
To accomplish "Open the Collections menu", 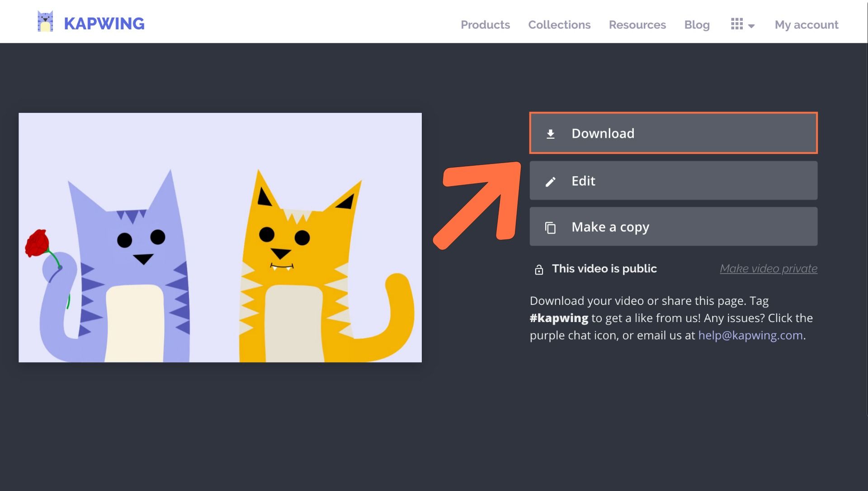I will pyautogui.click(x=559, y=25).
